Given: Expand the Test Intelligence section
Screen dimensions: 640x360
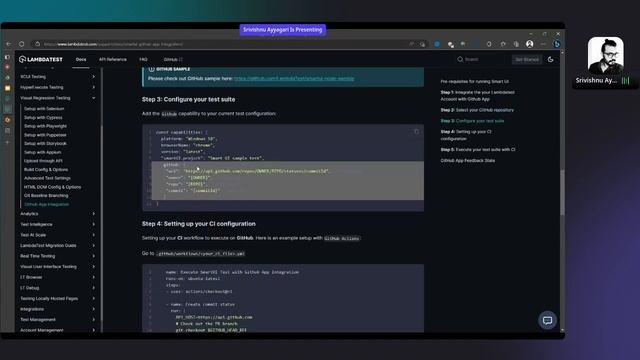Looking at the screenshot, I should point(57,224).
